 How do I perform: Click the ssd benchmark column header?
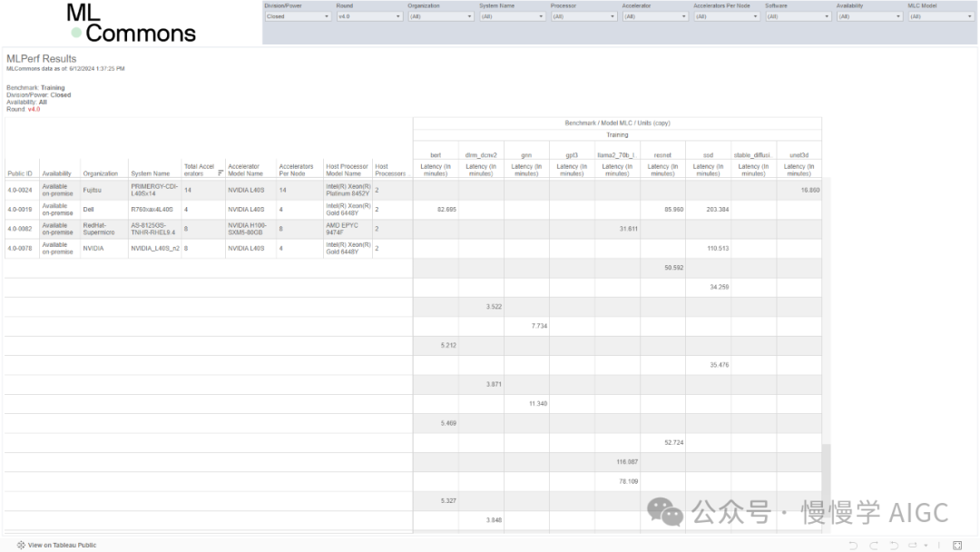click(708, 155)
